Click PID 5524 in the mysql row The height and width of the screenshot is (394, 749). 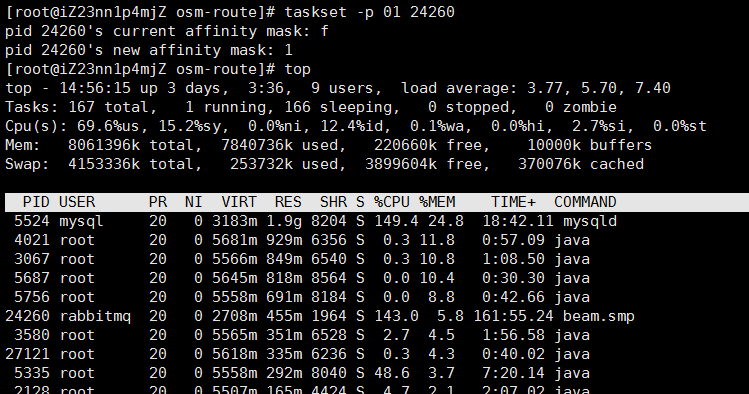(32, 221)
